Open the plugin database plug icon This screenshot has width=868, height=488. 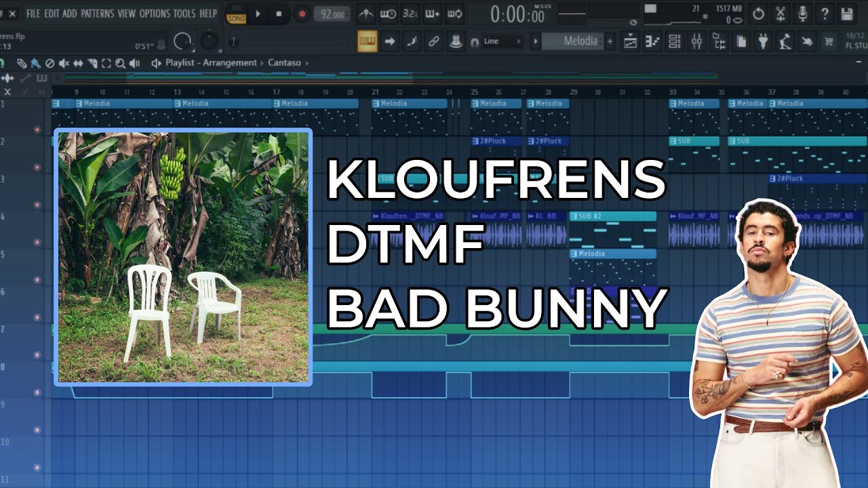[763, 41]
